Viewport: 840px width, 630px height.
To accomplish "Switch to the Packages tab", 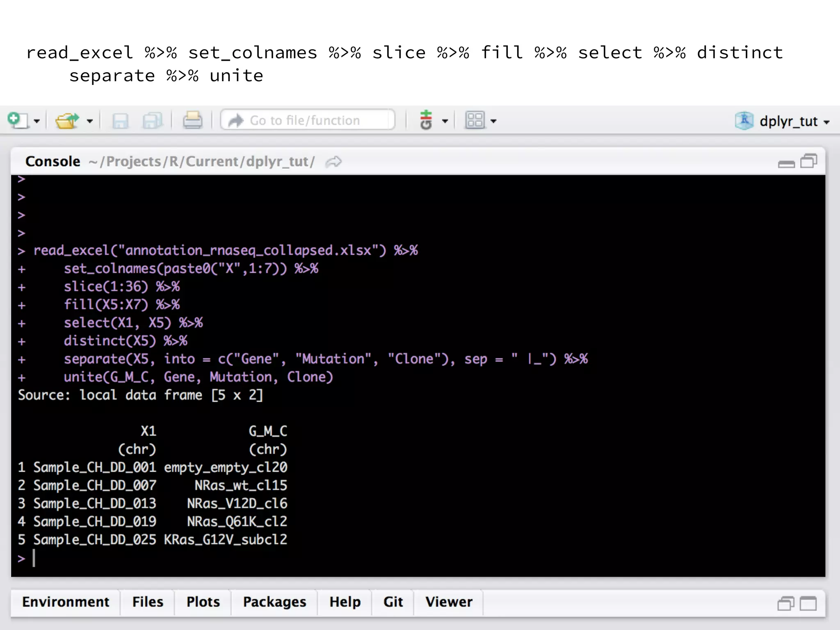I will (x=274, y=602).
